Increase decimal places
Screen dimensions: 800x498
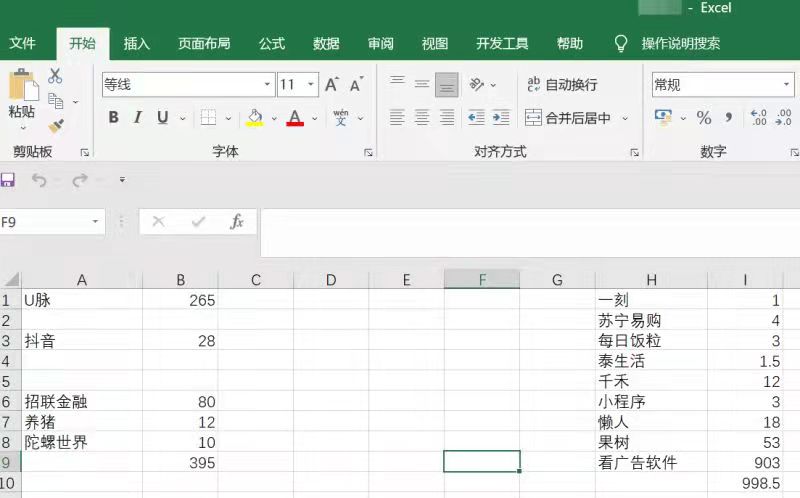(758, 118)
